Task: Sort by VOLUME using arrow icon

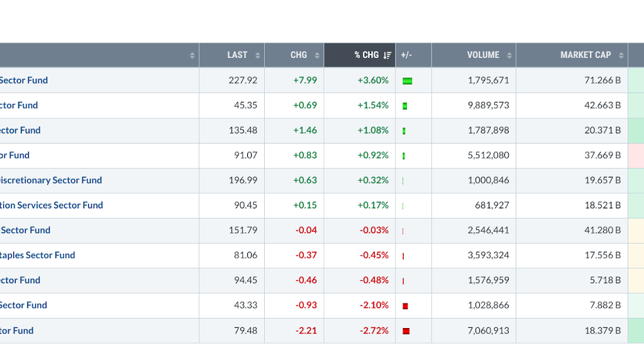Action: click(x=509, y=55)
